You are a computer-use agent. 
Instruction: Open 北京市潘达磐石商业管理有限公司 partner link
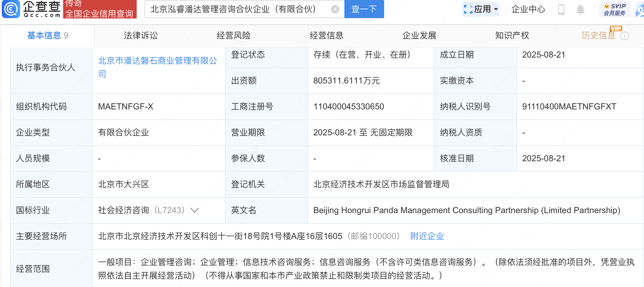point(158,67)
